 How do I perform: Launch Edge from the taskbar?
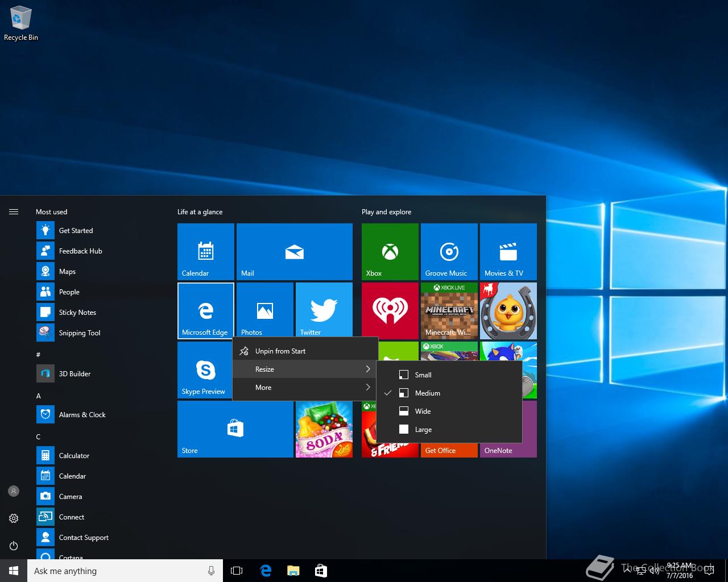(265, 571)
